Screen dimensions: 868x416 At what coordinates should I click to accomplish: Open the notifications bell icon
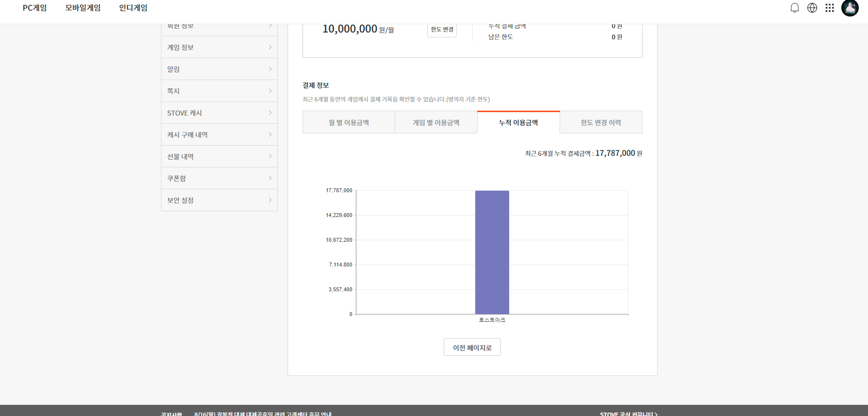[x=794, y=8]
